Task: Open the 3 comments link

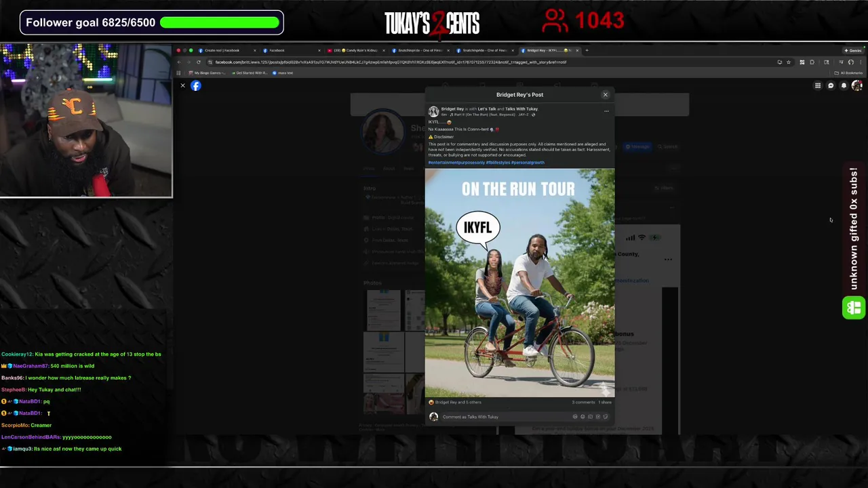Action: (583, 403)
